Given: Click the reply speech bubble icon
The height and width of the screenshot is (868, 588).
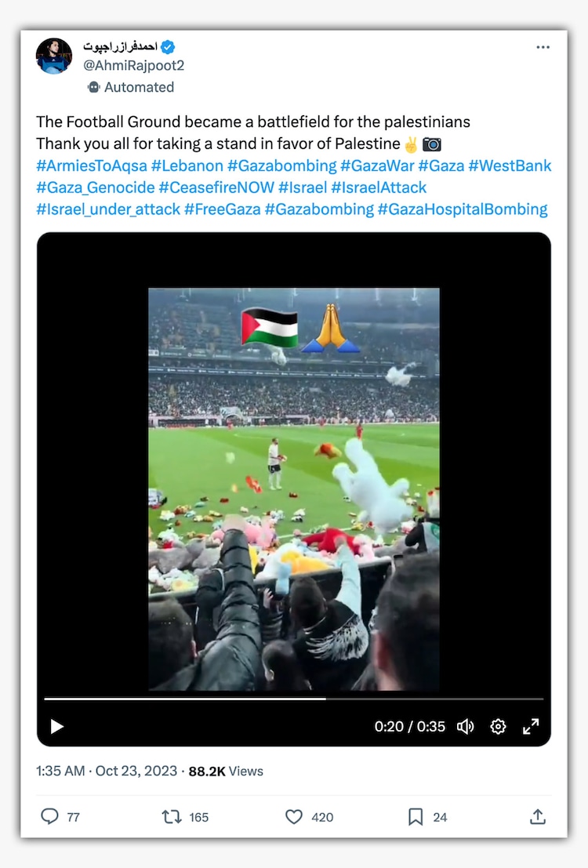Looking at the screenshot, I should [50, 816].
